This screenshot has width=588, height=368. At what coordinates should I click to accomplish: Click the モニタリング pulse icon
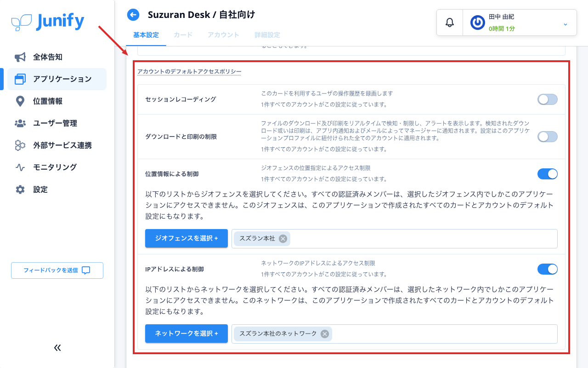click(x=20, y=167)
